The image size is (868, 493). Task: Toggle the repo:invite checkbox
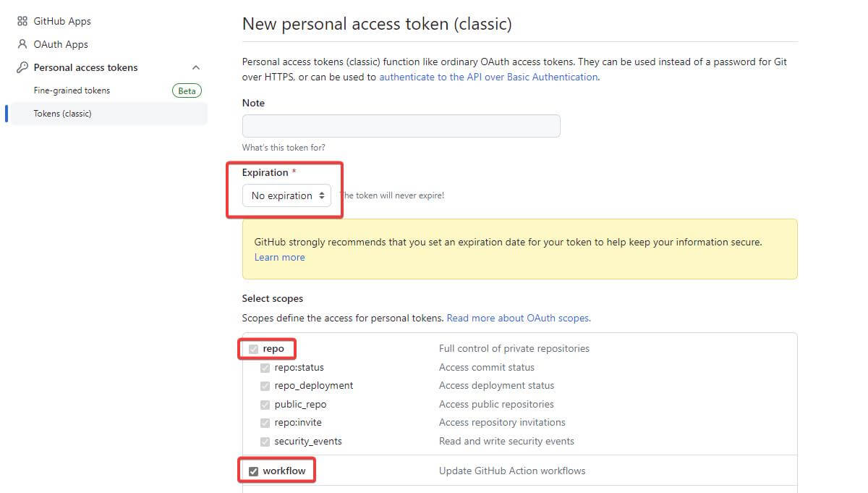click(265, 423)
